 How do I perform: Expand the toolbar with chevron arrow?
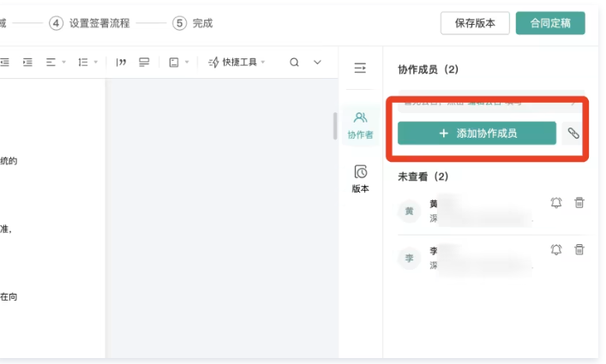click(x=317, y=63)
